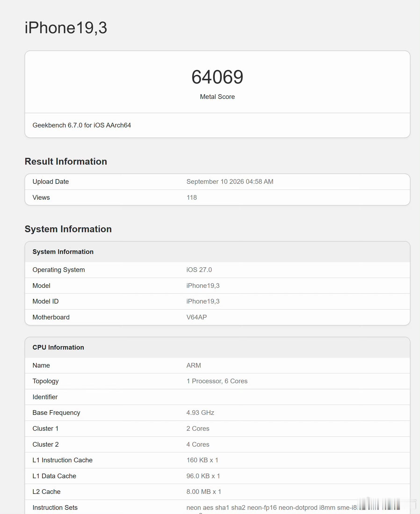Click the Geekbench 6.7.0 for iOS AArch64 text
Image resolution: width=420 pixels, height=514 pixels.
click(82, 125)
